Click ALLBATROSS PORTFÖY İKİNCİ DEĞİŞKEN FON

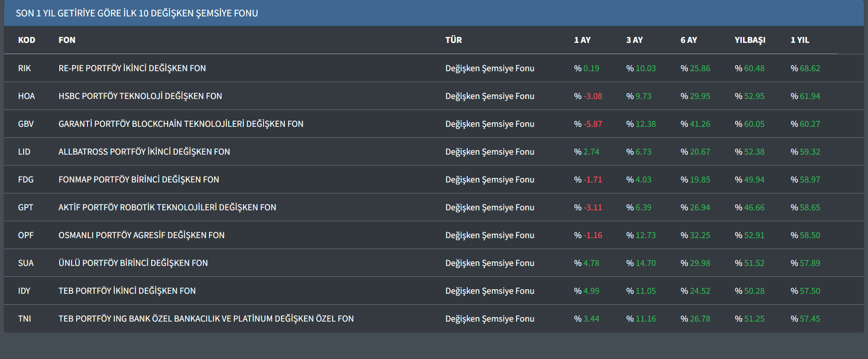(x=144, y=152)
